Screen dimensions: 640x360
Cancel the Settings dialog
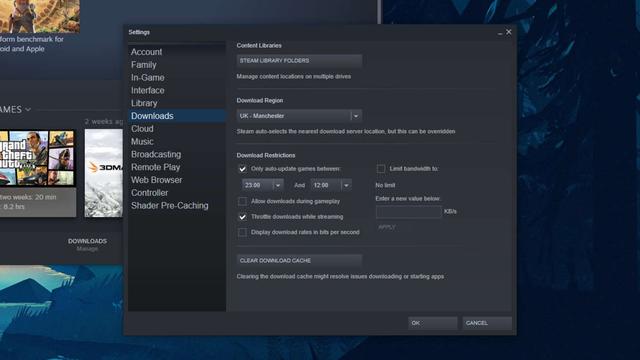[487, 323]
